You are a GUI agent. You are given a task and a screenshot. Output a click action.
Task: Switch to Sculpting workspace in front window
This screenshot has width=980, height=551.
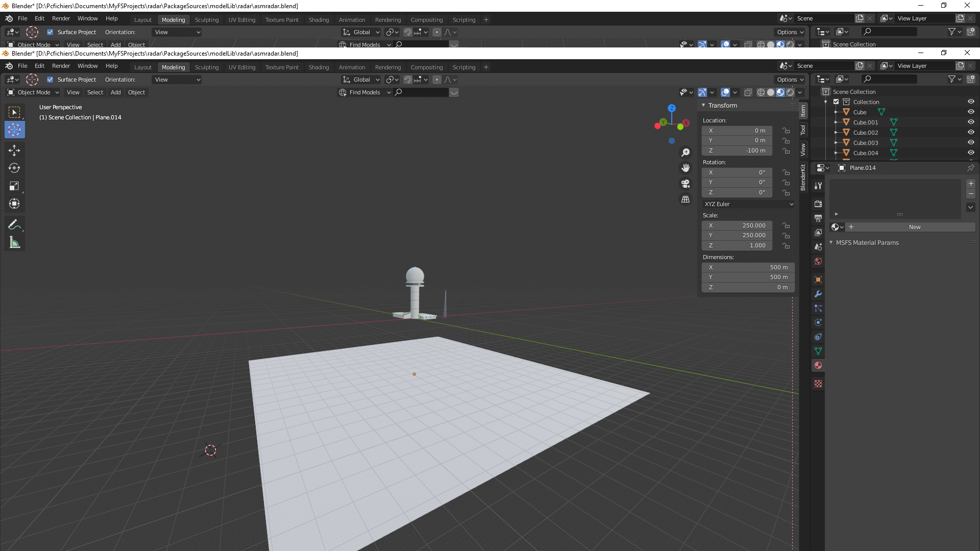(x=207, y=67)
